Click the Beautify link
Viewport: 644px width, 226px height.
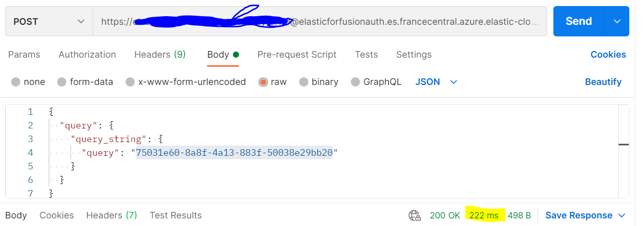point(603,82)
